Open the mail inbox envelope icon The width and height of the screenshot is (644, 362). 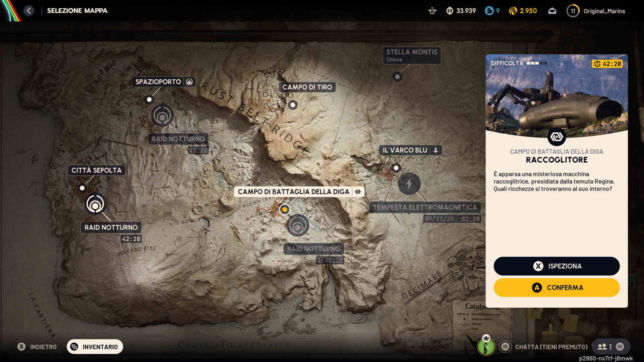552,11
